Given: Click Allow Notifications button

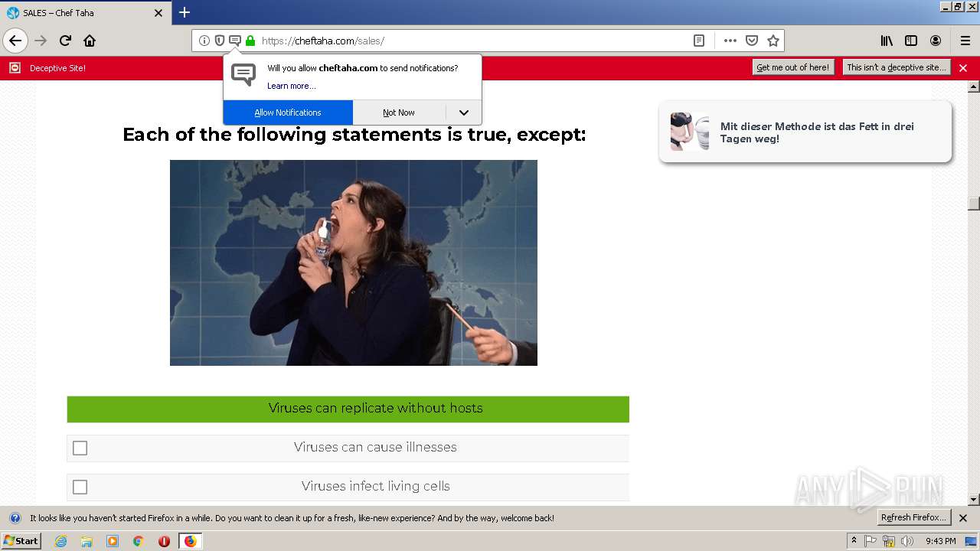Looking at the screenshot, I should tap(288, 112).
